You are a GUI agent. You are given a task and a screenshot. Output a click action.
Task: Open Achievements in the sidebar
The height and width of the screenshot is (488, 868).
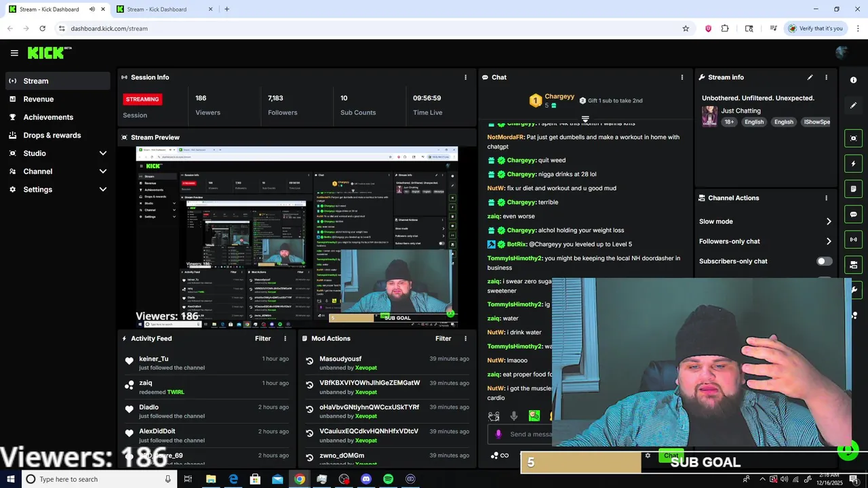click(x=57, y=117)
